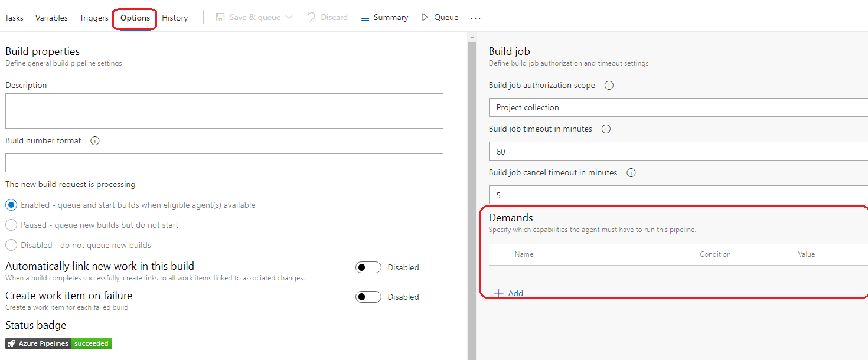The width and height of the screenshot is (868, 360).
Task: Add a new demand
Action: 508,293
